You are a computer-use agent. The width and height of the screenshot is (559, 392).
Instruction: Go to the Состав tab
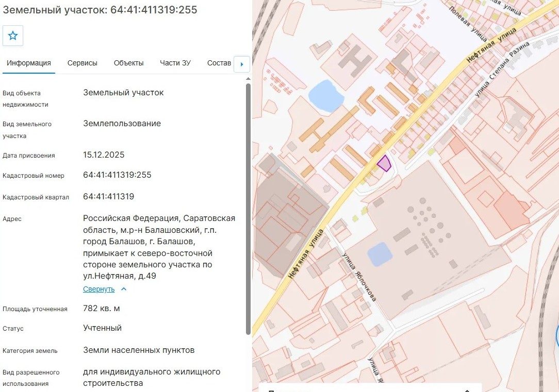[x=219, y=63]
